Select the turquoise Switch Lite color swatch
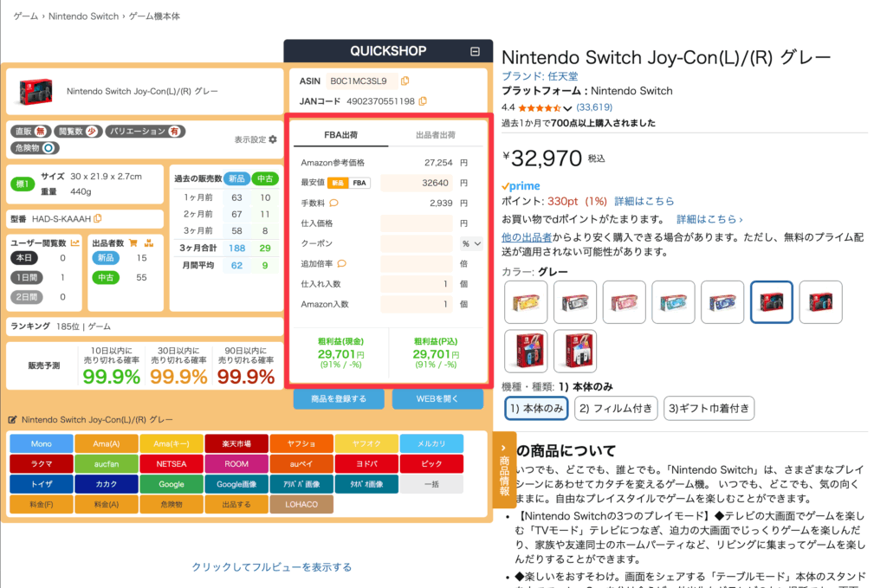 (673, 302)
